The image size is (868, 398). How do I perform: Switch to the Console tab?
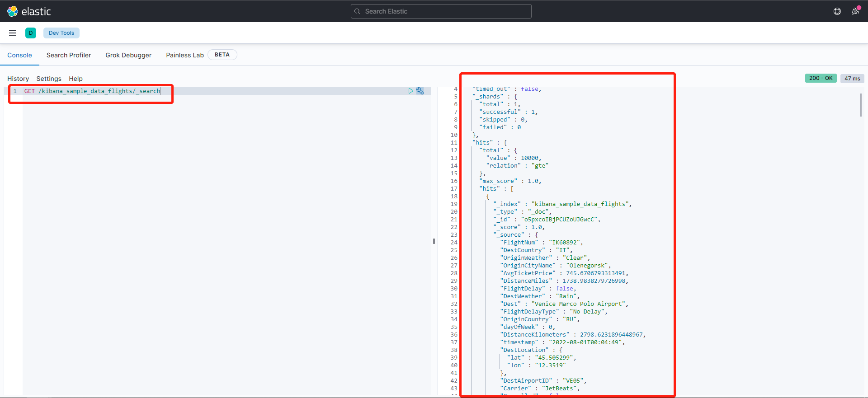(19, 55)
